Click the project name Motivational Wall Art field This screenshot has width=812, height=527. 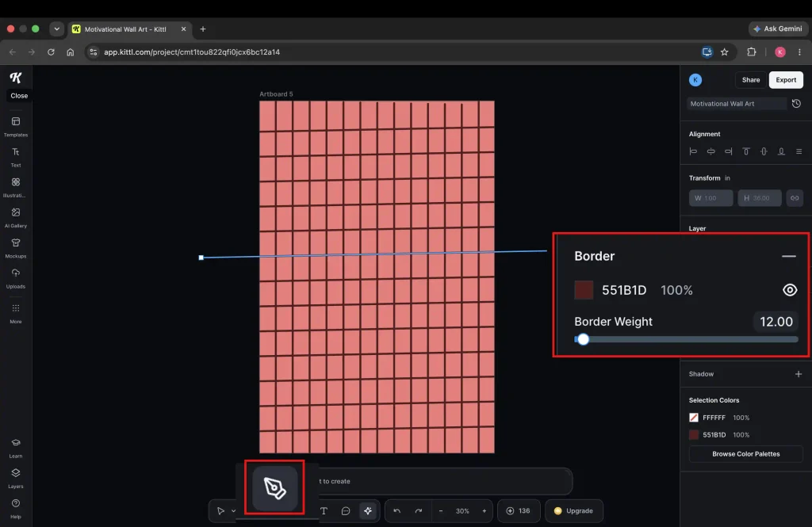click(x=737, y=104)
